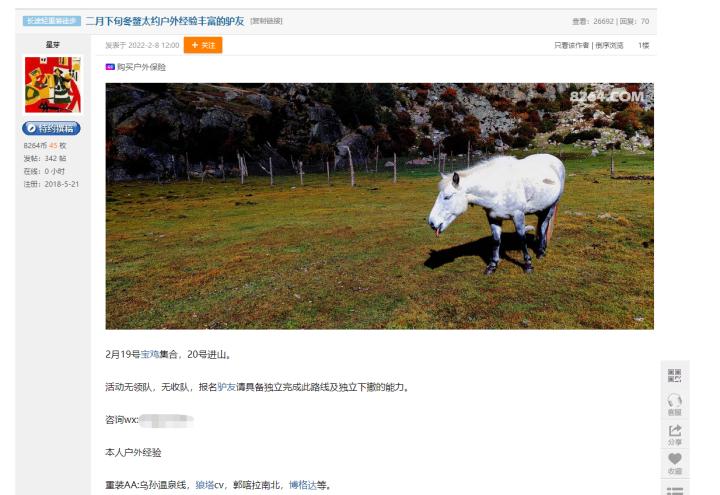Viewport: 720px width, 495px height.
Task: Click the author's avatar picture
Action: point(53,84)
